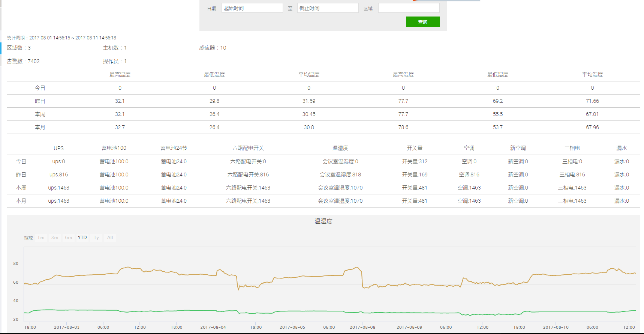
Task: Click the 最高温度 column header
Action: click(x=120, y=75)
